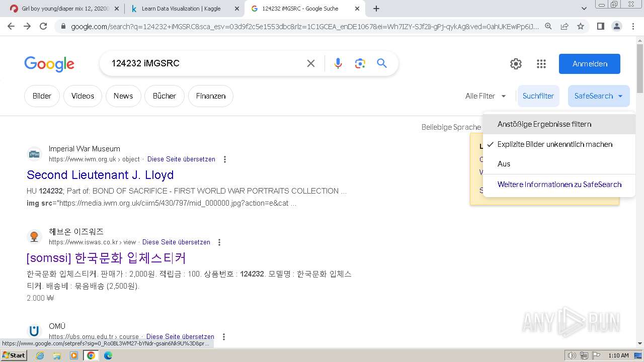Open 'Weitere Informationen zu SafeSearch' link
The height and width of the screenshot is (362, 644).
559,185
